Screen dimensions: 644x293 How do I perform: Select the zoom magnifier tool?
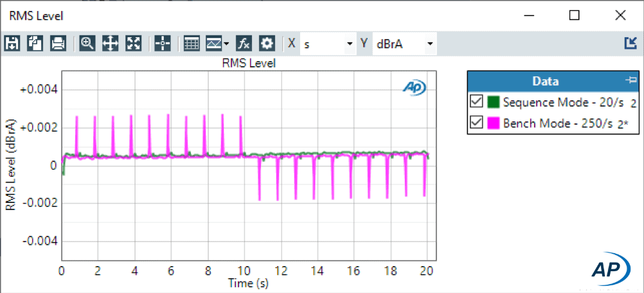point(87,44)
